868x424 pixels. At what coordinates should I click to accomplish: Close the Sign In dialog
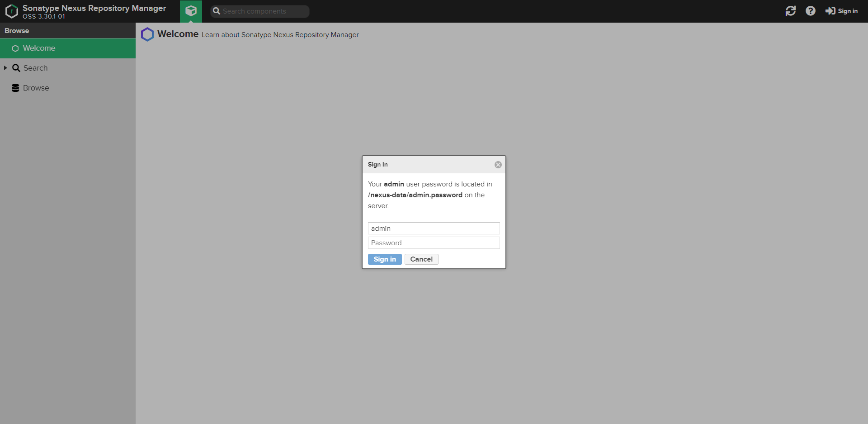click(498, 165)
